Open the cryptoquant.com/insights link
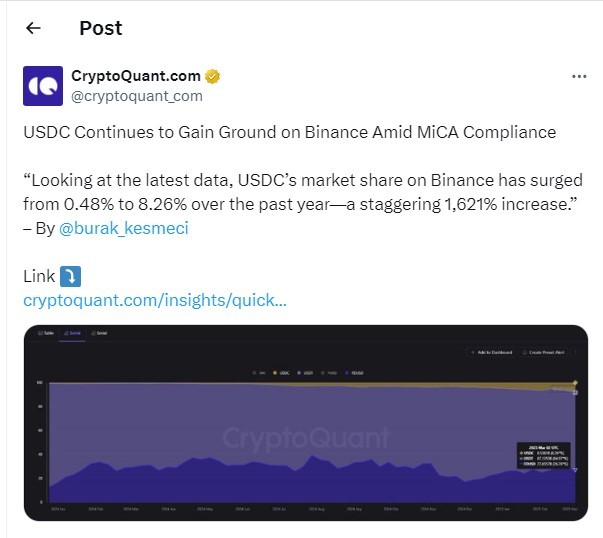The width and height of the screenshot is (603, 538). point(155,300)
